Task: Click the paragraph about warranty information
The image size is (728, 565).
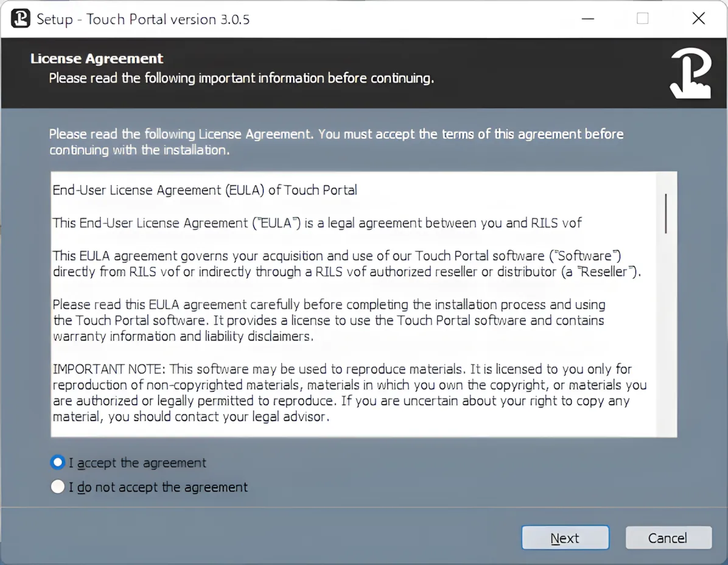Action: coord(329,320)
